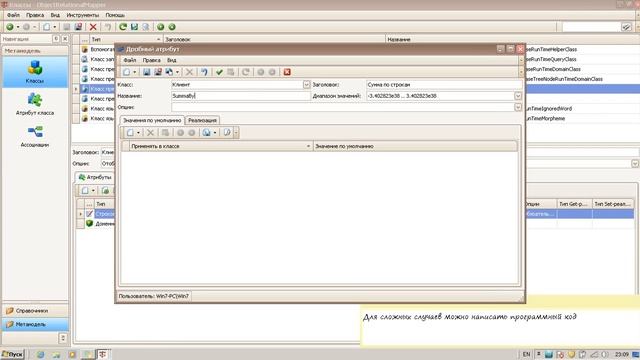Viewport: 640px width, 360px height.
Task: Expand the selected attribute row indicator arrow
Action: (x=80, y=214)
